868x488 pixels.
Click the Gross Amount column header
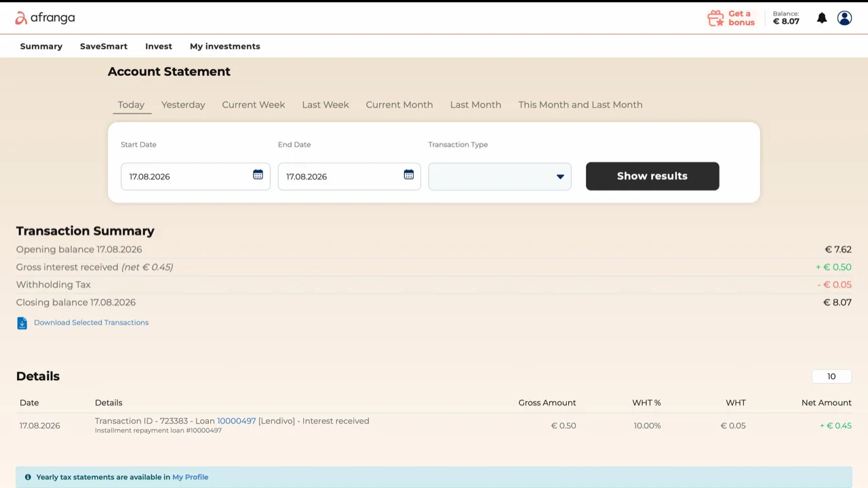pyautogui.click(x=547, y=403)
